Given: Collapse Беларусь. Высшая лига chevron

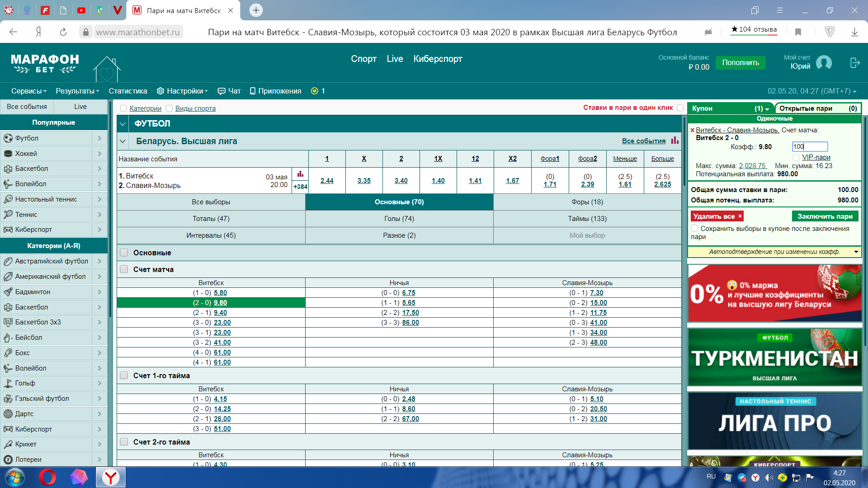Looking at the screenshot, I should (123, 141).
